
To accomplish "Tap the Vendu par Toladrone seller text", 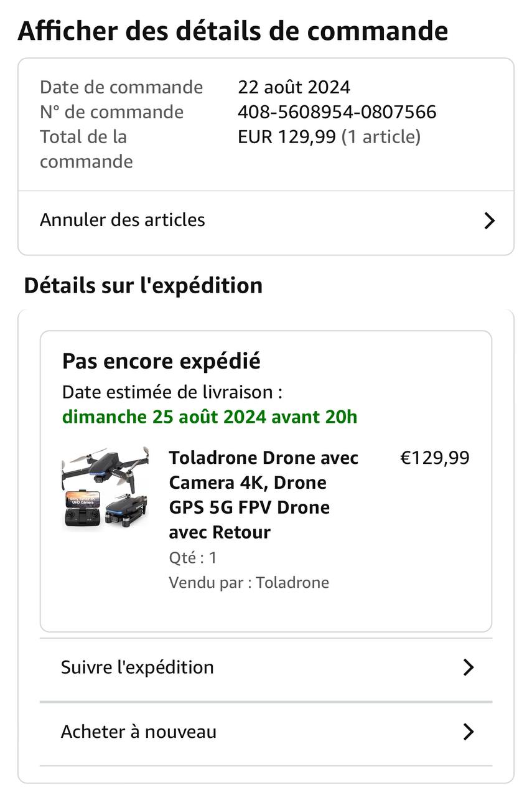I will [x=249, y=583].
